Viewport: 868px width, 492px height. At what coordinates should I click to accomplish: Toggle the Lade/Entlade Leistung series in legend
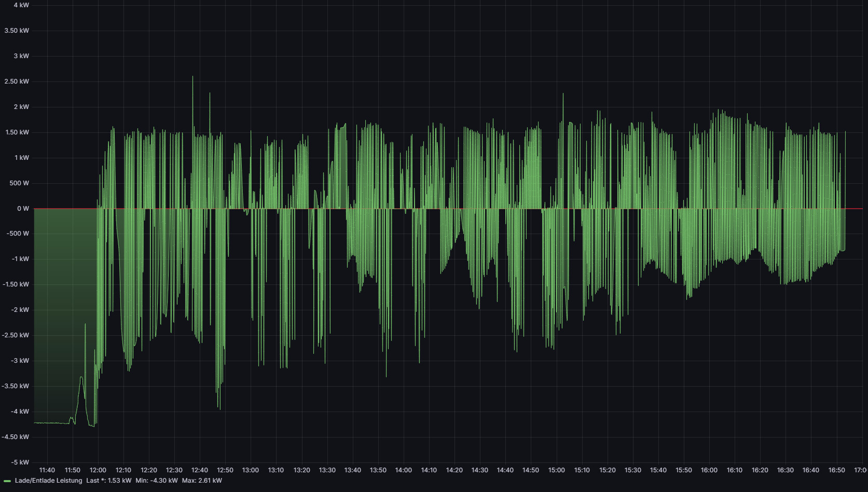(48, 481)
